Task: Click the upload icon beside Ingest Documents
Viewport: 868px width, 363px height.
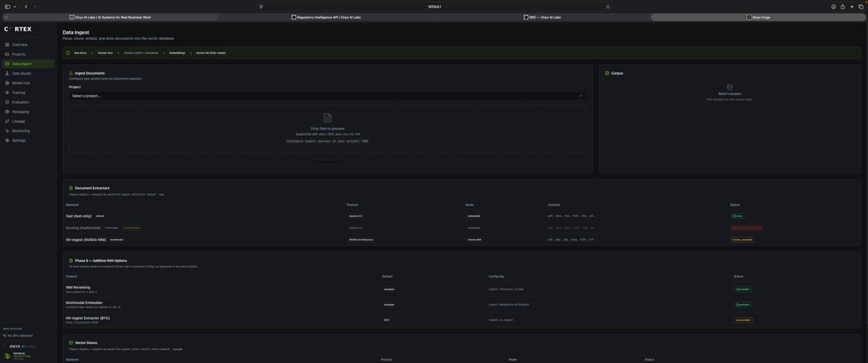Action: [71, 73]
